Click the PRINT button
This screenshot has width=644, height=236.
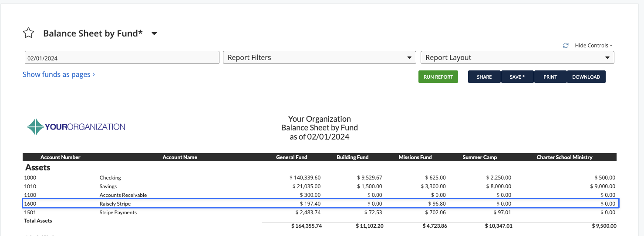pyautogui.click(x=550, y=77)
